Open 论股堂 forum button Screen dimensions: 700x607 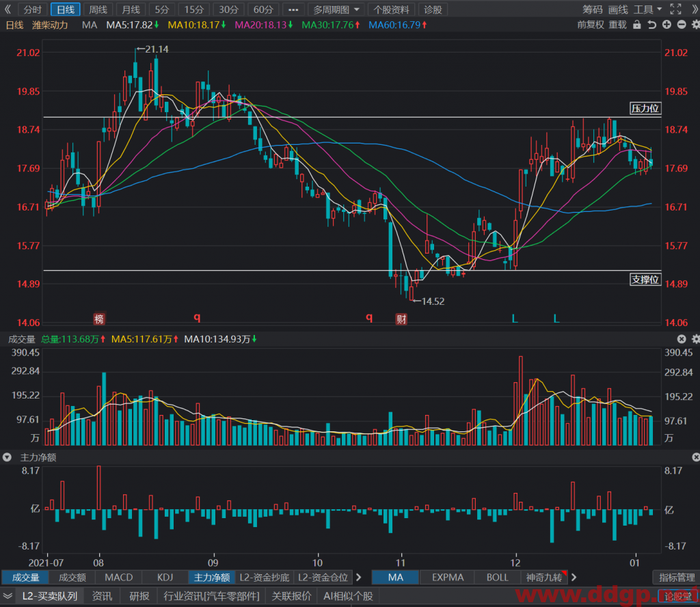[x=677, y=596]
